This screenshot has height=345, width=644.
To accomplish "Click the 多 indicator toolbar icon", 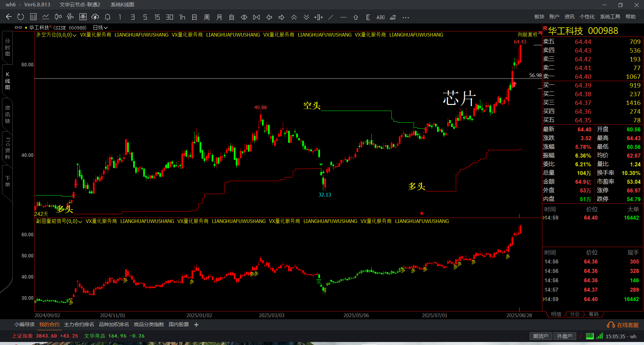I will (70, 17).
